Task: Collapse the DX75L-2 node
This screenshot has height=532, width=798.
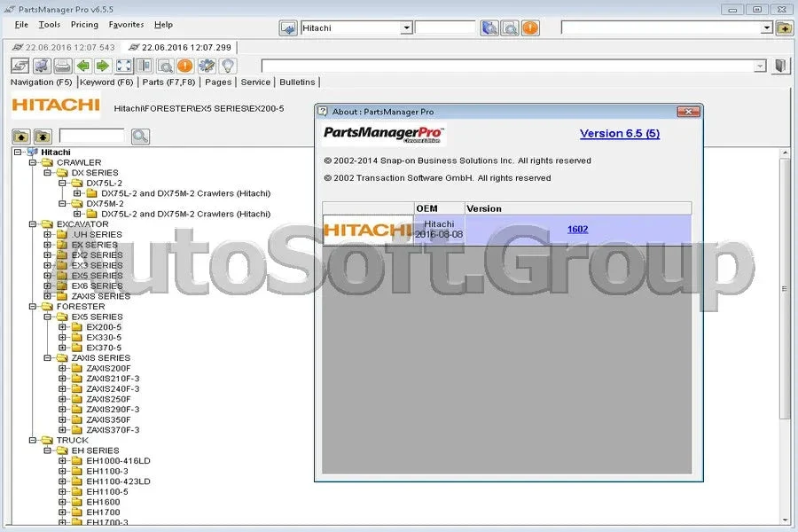Action: [62, 184]
